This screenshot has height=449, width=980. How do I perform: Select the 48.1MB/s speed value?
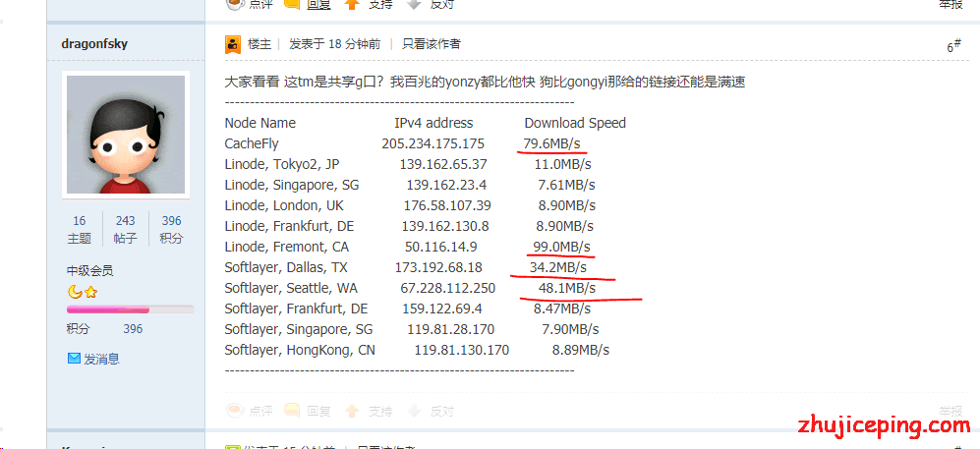567,288
